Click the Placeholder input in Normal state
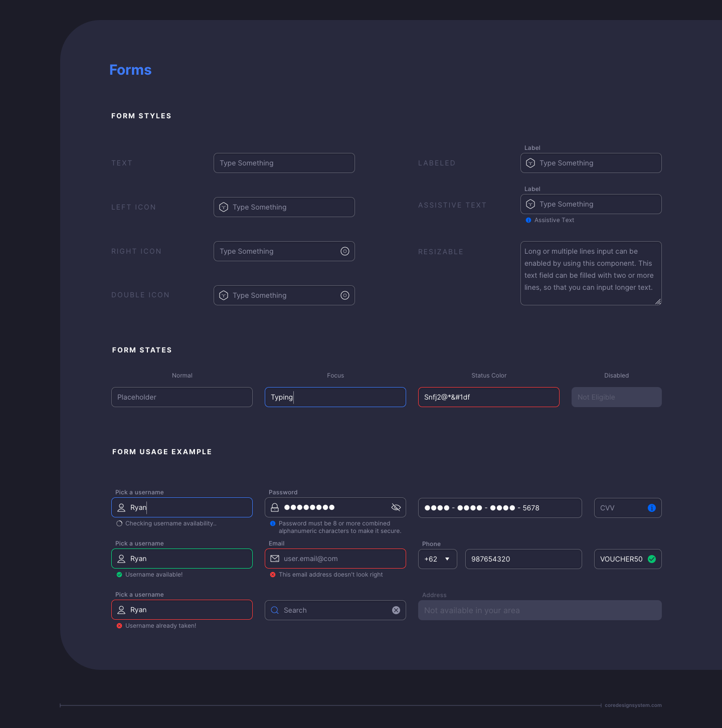Image resolution: width=722 pixels, height=728 pixels. pos(182,397)
